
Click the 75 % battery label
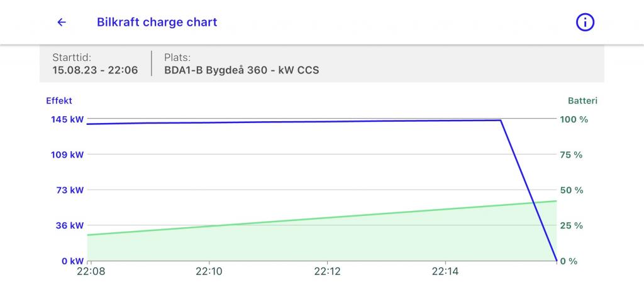[572, 154]
